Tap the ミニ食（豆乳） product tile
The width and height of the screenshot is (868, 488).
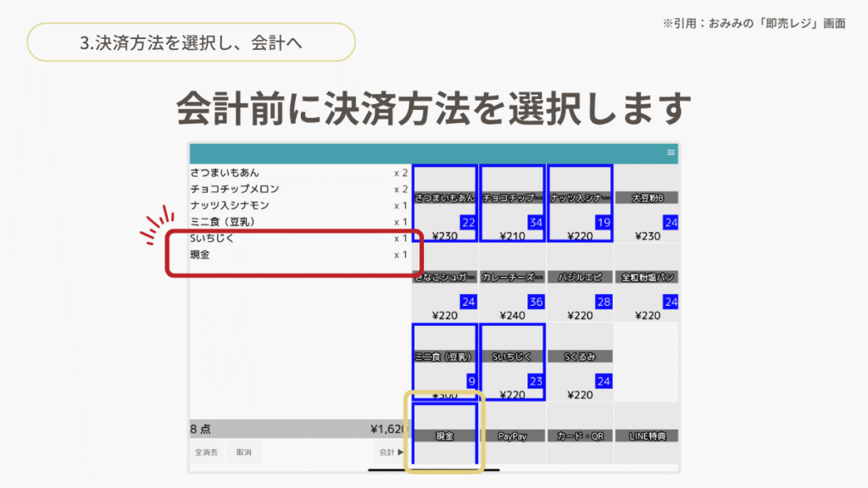pos(444,362)
